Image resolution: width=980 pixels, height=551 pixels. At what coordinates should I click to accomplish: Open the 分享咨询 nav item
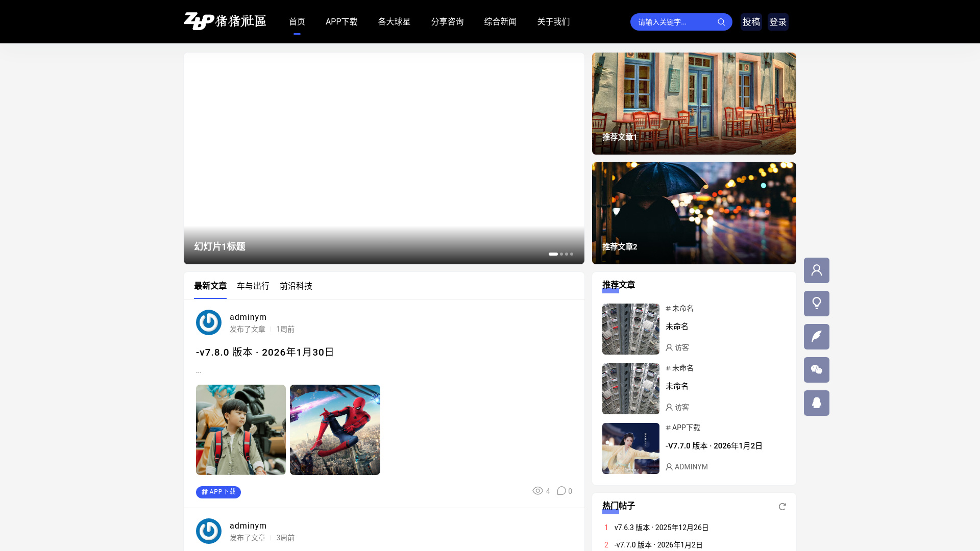click(447, 22)
